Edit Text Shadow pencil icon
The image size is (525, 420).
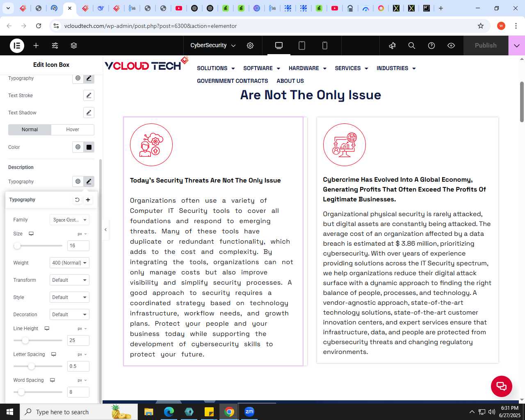[89, 113]
